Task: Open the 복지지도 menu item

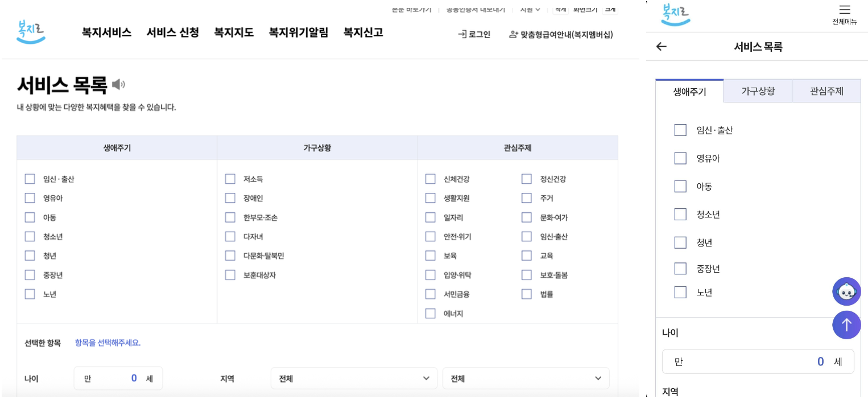Action: point(234,33)
